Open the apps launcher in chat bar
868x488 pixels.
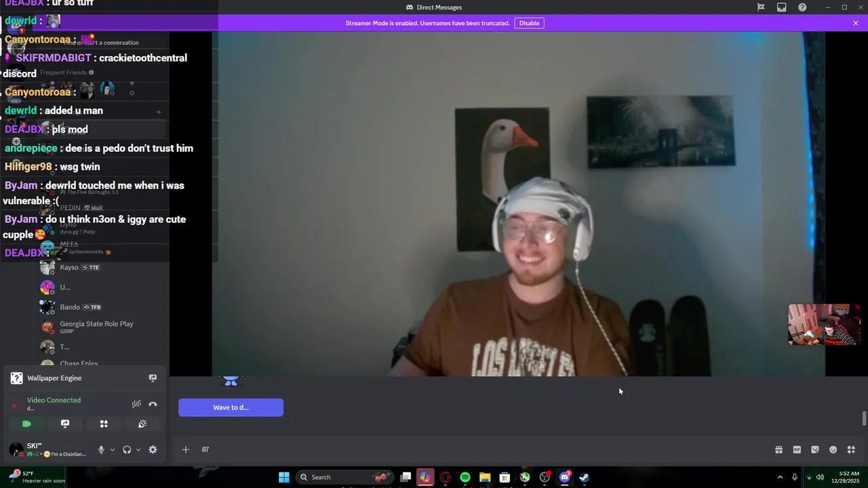point(852,449)
